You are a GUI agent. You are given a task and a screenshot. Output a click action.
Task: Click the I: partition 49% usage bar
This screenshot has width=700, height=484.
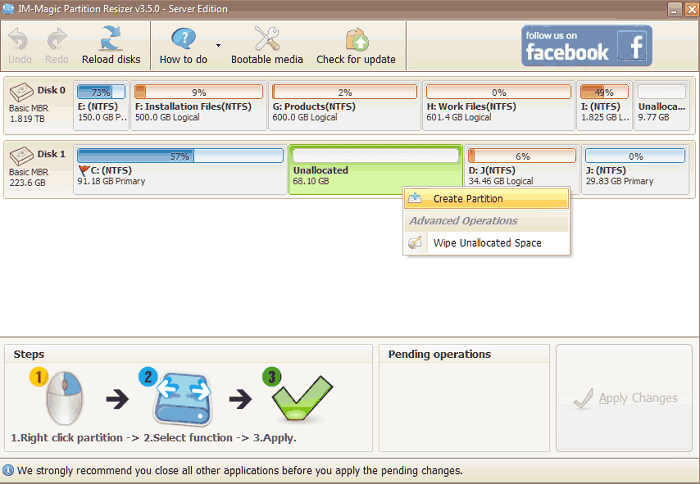pyautogui.click(x=604, y=92)
